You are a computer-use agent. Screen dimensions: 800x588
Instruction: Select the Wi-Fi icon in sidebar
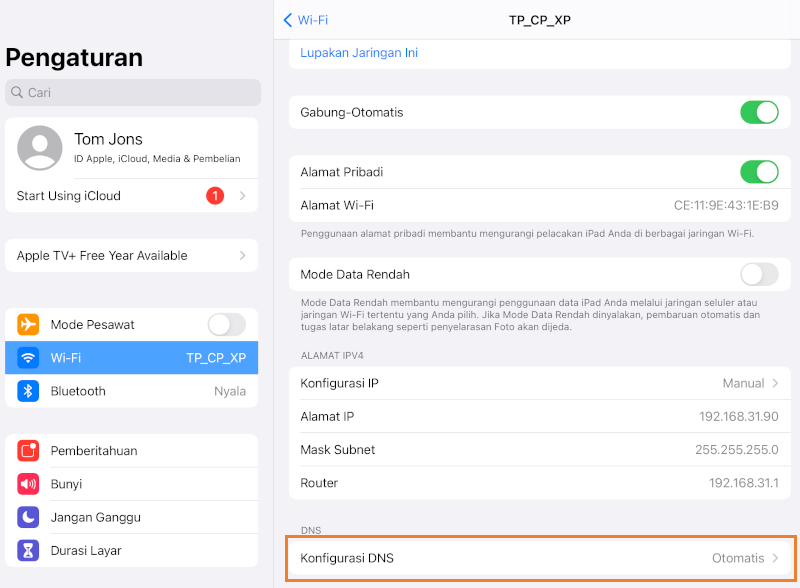coord(28,358)
